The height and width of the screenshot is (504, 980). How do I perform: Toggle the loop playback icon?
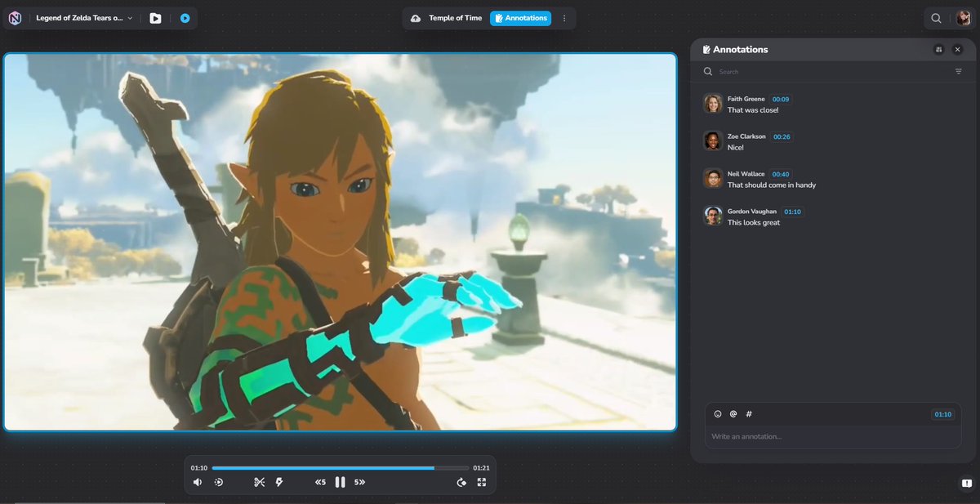pyautogui.click(x=461, y=483)
